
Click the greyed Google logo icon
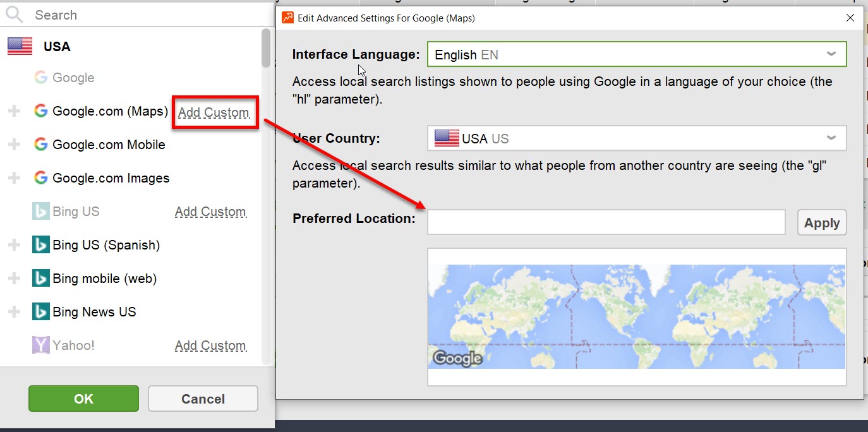click(41, 78)
